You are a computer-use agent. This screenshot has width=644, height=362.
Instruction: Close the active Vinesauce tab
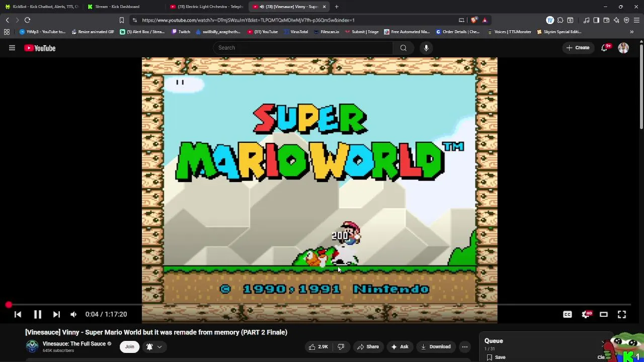point(324,7)
